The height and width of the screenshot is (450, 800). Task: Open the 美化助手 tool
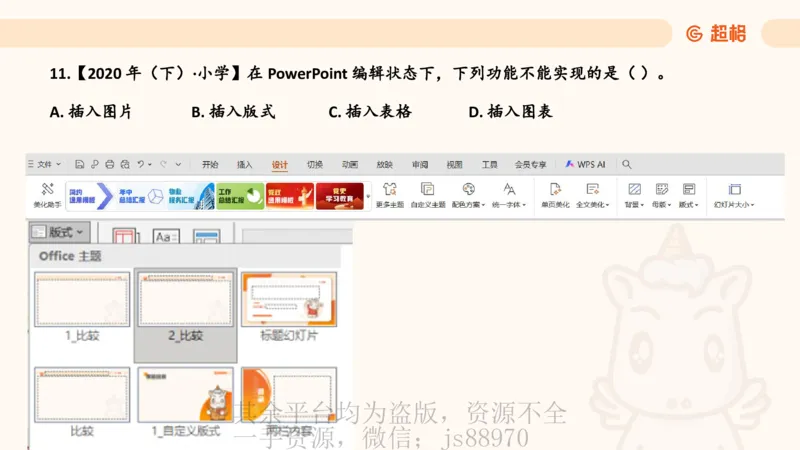tap(47, 195)
